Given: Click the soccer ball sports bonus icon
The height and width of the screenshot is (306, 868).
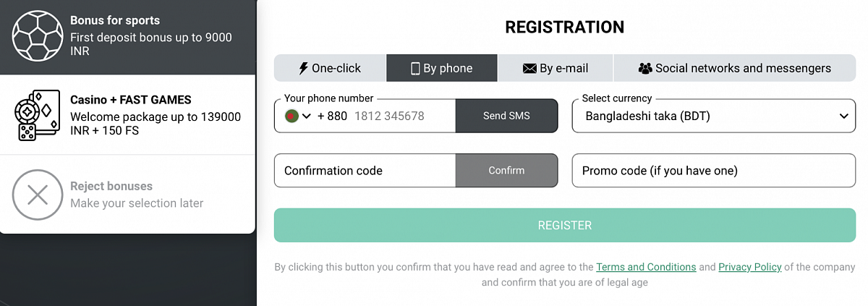Looking at the screenshot, I should click(38, 36).
